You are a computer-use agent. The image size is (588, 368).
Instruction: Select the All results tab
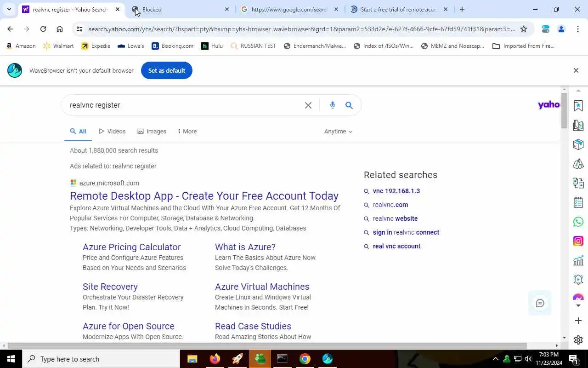(x=78, y=132)
